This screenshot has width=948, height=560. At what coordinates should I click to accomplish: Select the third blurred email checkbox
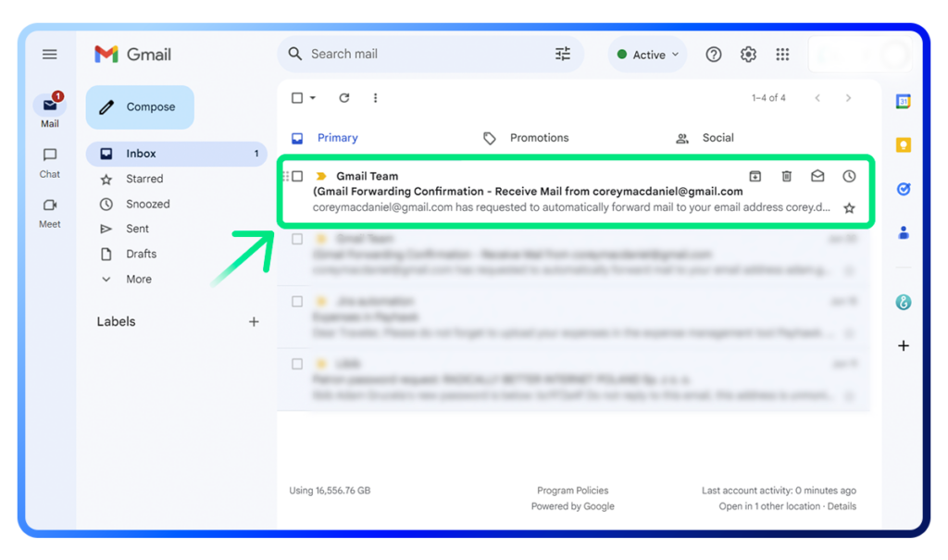(x=297, y=301)
